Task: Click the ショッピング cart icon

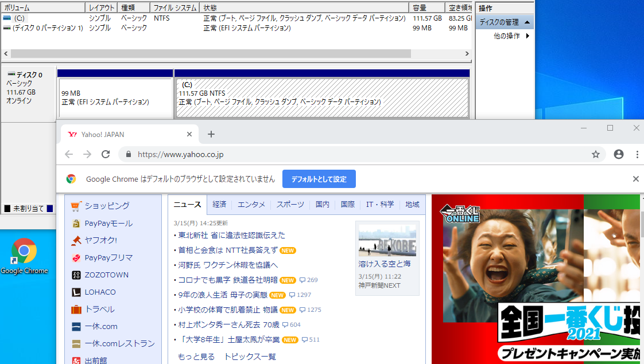Action: [76, 206]
